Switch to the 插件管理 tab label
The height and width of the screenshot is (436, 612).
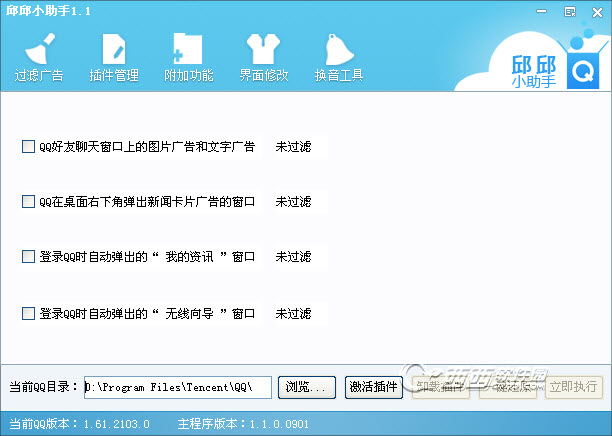(x=114, y=75)
